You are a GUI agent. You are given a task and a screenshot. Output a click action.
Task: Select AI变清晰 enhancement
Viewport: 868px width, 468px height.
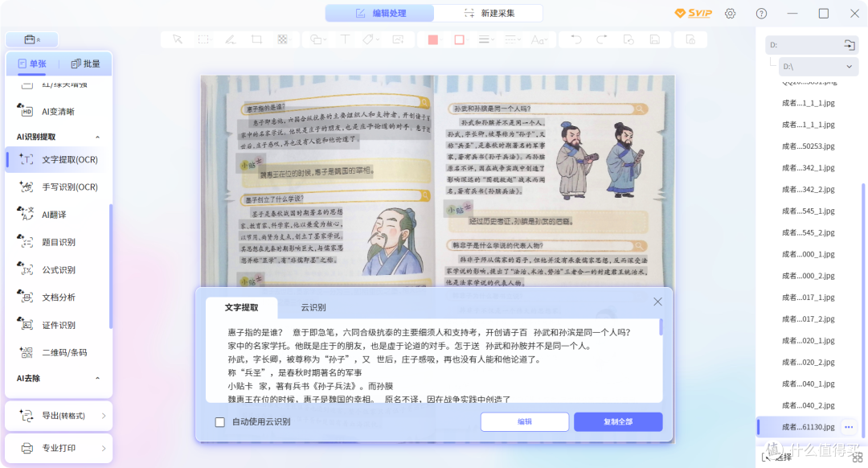point(58,111)
